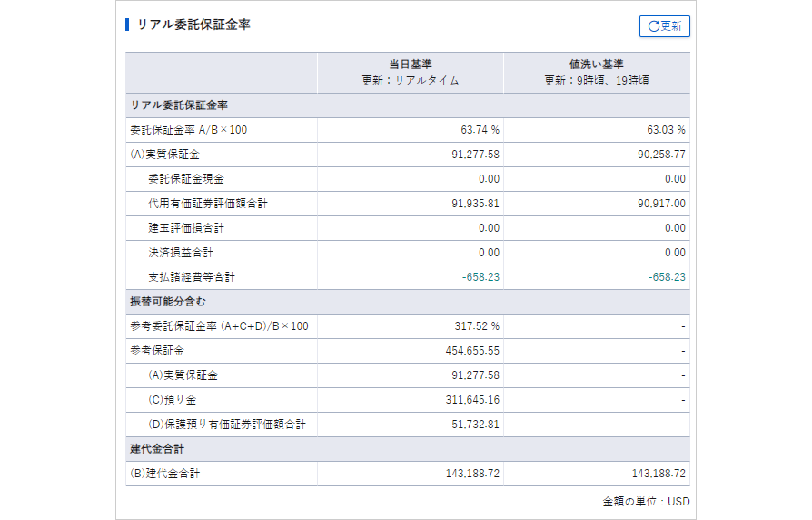Select the 90,917.00 value cell
The width and height of the screenshot is (812, 520).
click(x=661, y=204)
